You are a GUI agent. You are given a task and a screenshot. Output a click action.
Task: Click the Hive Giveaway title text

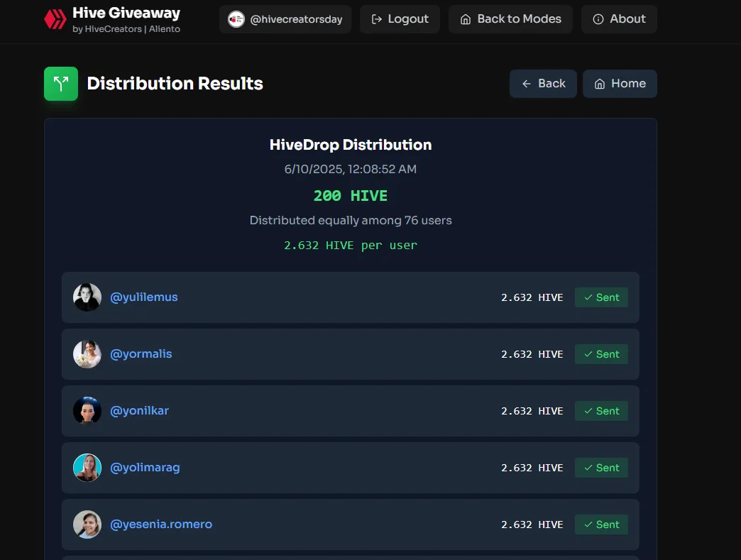(126, 13)
